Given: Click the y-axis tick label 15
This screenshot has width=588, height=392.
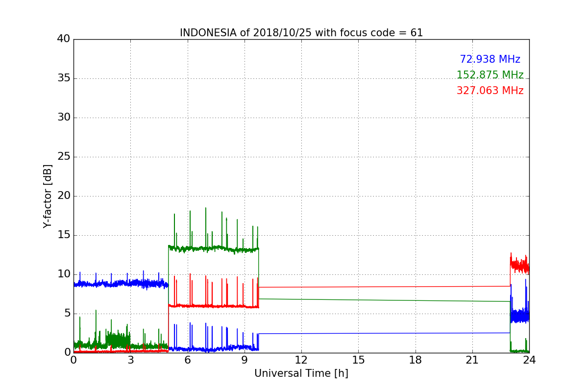Looking at the screenshot, I should click(64, 235).
